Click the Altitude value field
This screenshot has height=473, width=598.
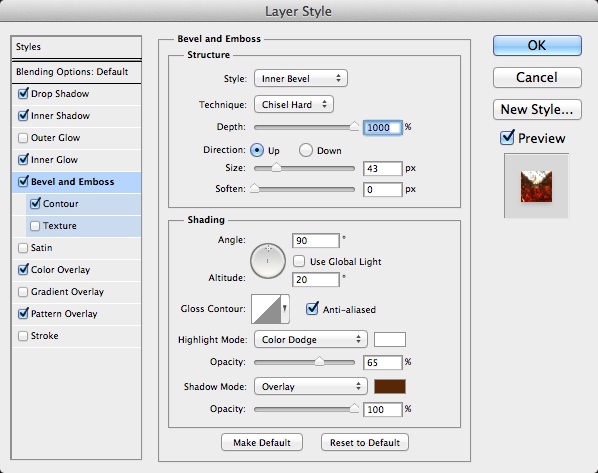coord(316,280)
